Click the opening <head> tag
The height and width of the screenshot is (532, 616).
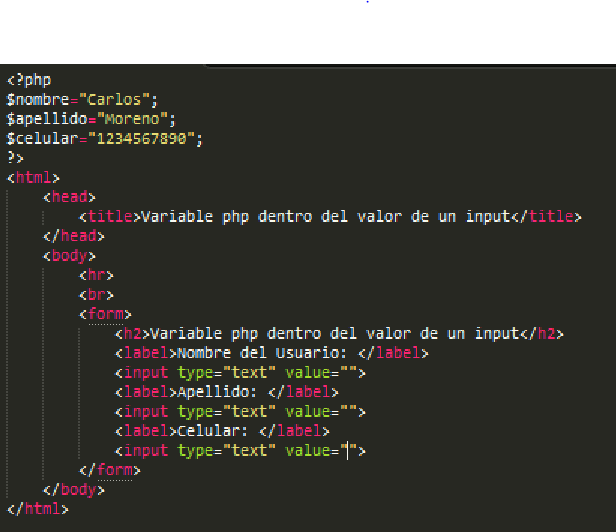69,197
